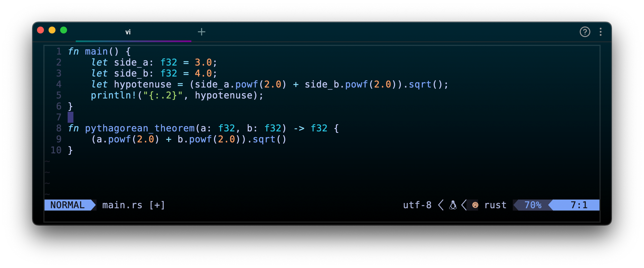
Task: Click the help question mark icon
Action: (x=585, y=32)
